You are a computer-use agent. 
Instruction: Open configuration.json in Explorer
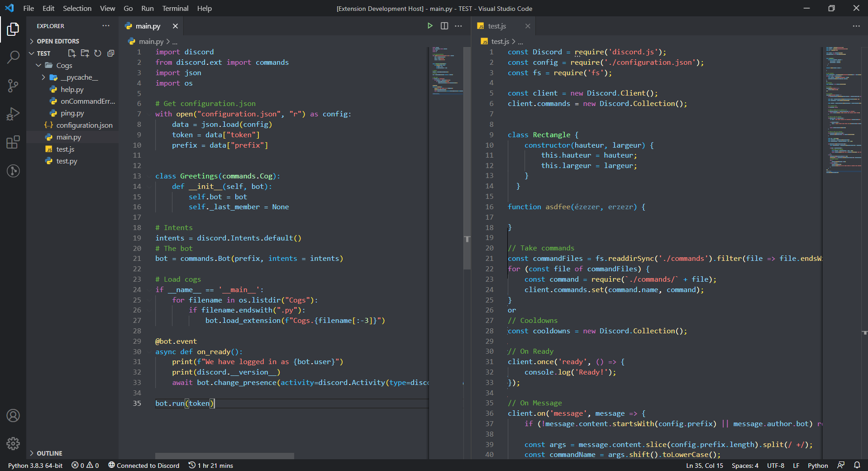tap(72, 125)
